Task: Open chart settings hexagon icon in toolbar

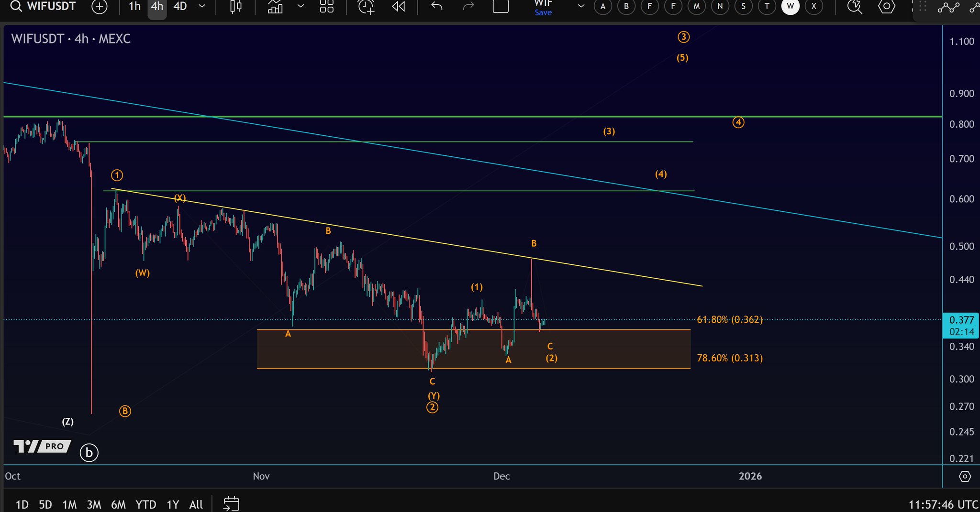Action: [887, 7]
